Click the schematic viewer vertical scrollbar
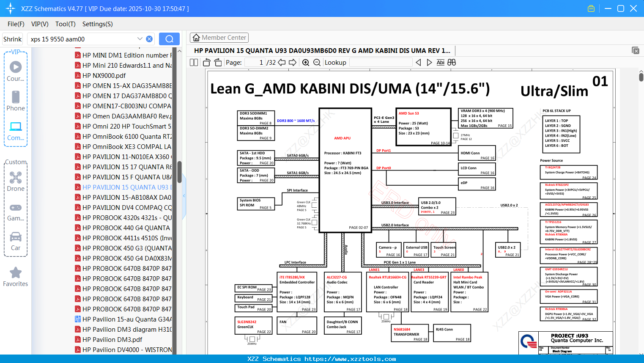 coord(641,77)
